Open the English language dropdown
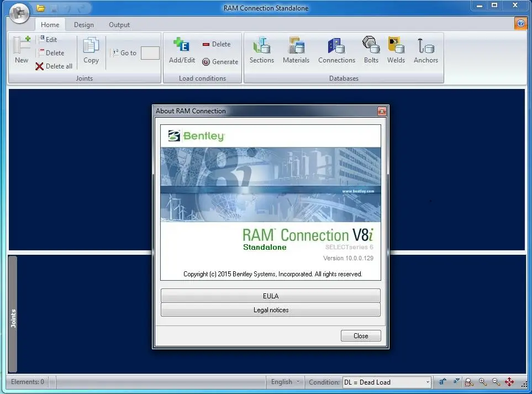 tap(285, 382)
